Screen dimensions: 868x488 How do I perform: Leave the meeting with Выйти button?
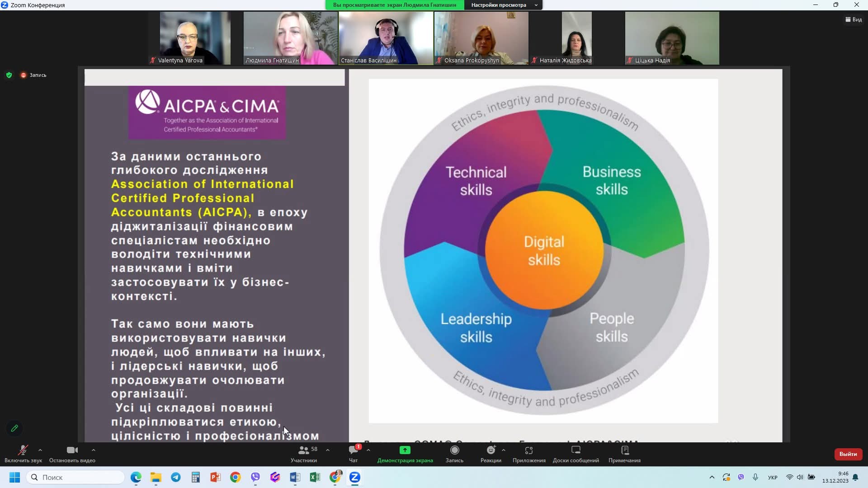[x=848, y=454]
